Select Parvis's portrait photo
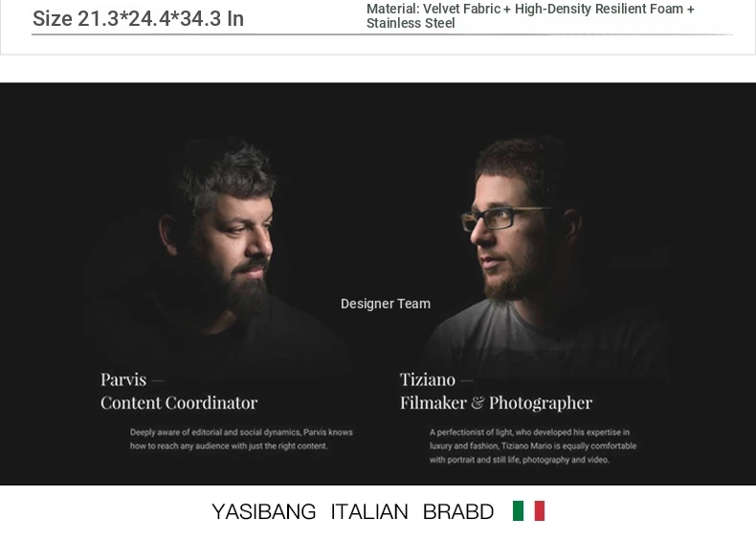The image size is (756, 541). [x=219, y=251]
